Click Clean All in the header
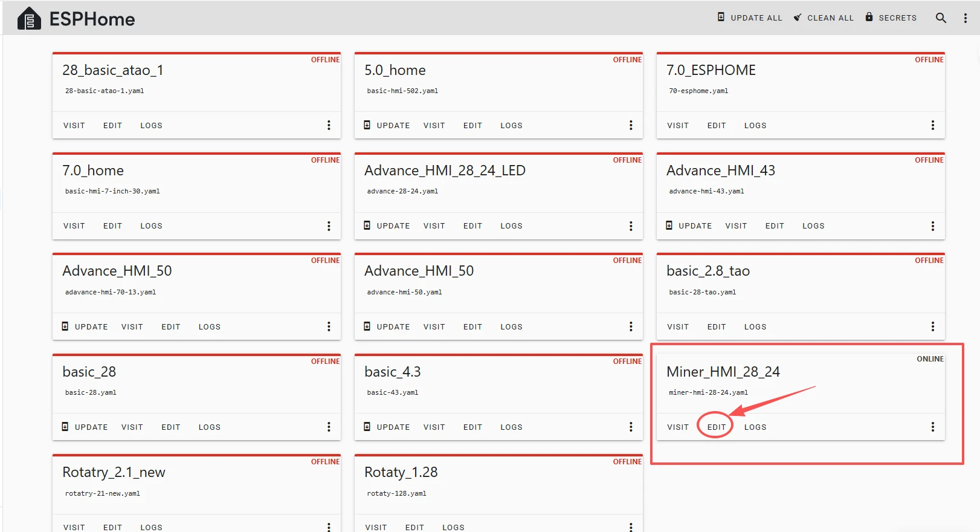 pos(824,18)
